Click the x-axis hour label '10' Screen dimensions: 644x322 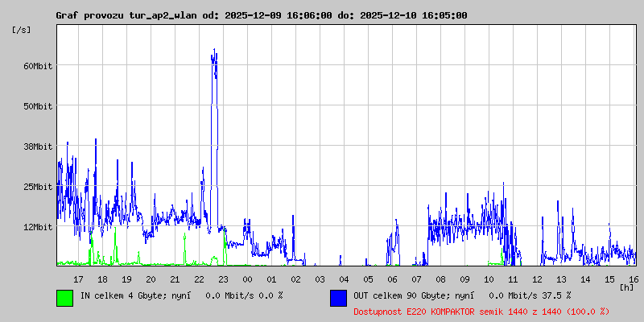click(489, 279)
